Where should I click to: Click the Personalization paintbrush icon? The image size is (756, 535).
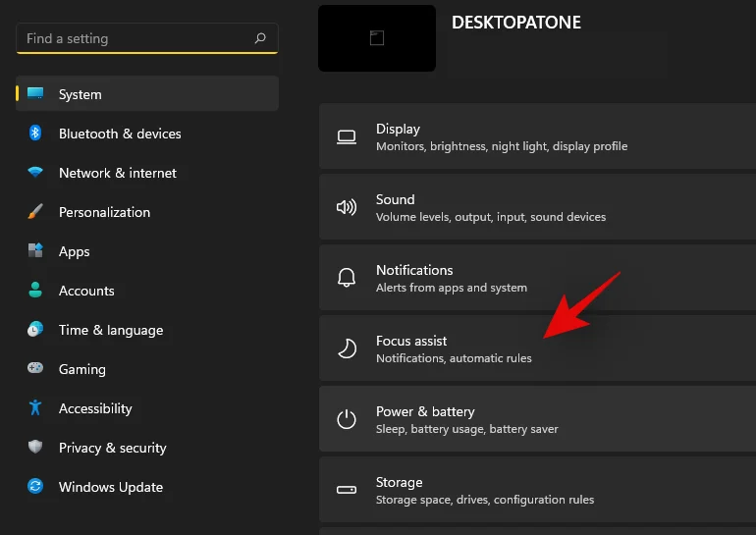[35, 211]
